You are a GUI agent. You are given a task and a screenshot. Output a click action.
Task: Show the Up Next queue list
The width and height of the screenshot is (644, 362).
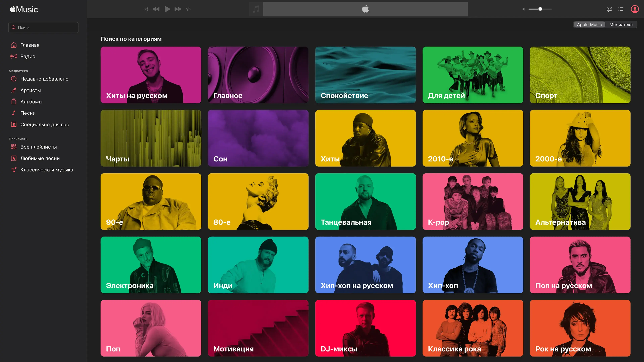(x=621, y=9)
